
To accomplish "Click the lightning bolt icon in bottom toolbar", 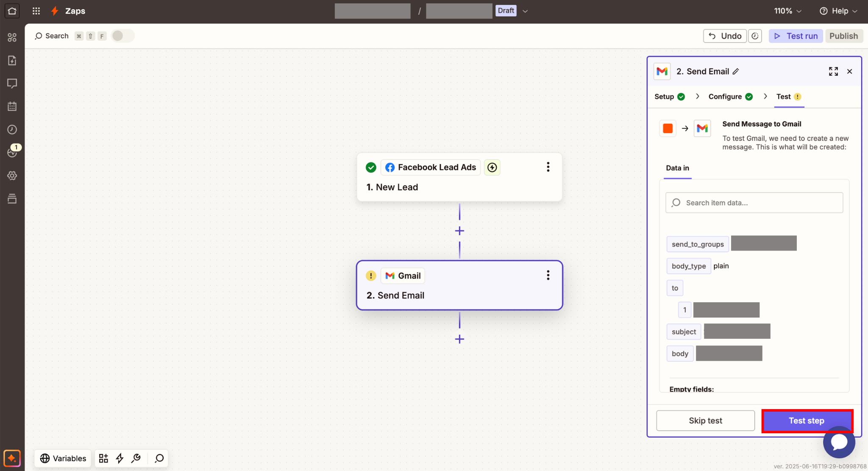I will point(120,458).
